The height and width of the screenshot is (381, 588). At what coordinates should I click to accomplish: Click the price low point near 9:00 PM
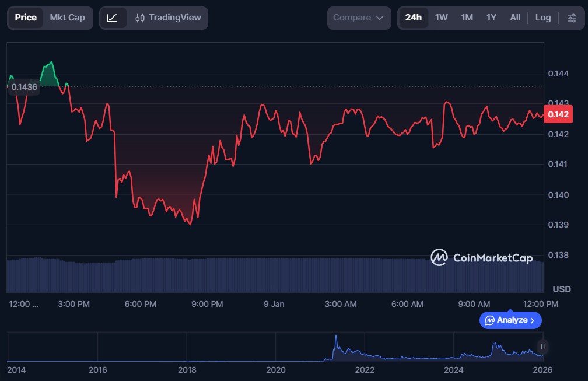coord(190,223)
